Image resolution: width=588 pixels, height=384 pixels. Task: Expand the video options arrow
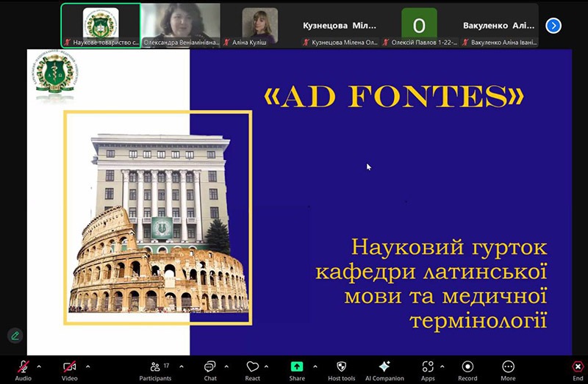click(x=87, y=366)
